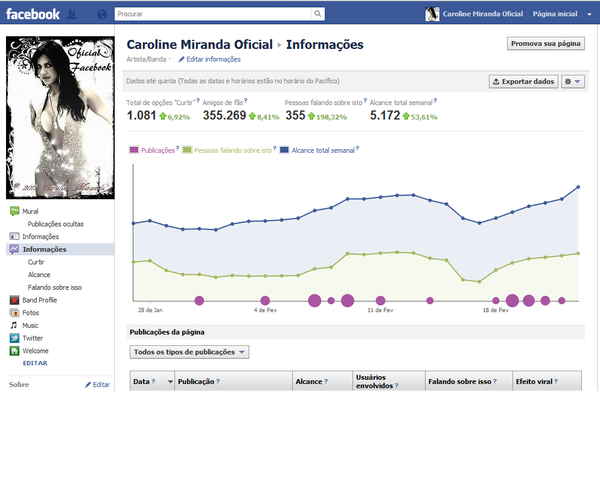Click the blue legend color swatch
This screenshot has width=600, height=483.
coord(284,150)
